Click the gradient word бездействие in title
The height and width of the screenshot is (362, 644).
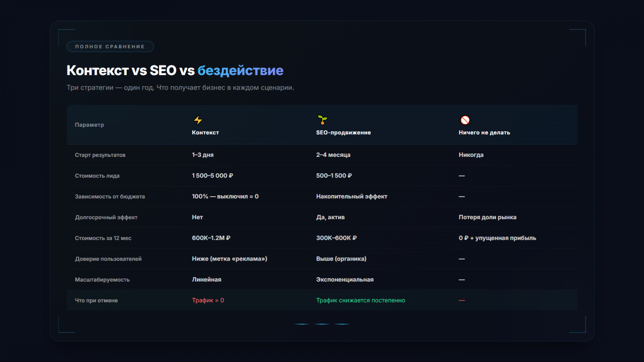240,70
